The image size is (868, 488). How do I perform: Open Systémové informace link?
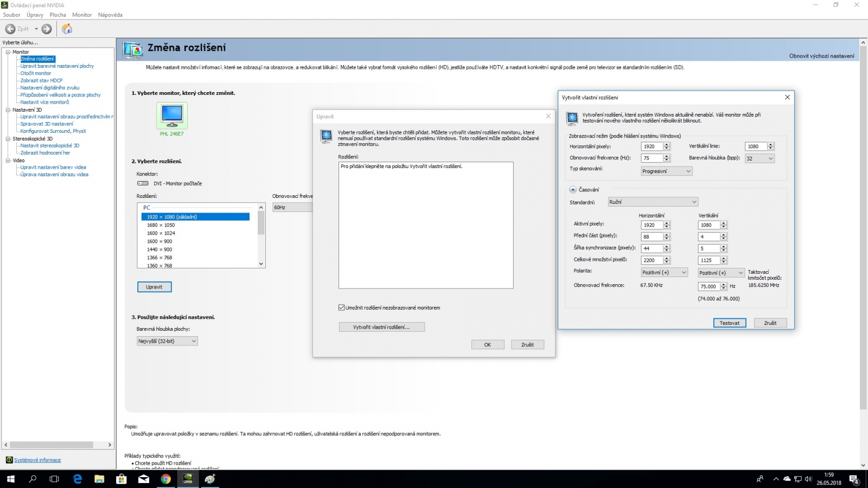coord(37,460)
